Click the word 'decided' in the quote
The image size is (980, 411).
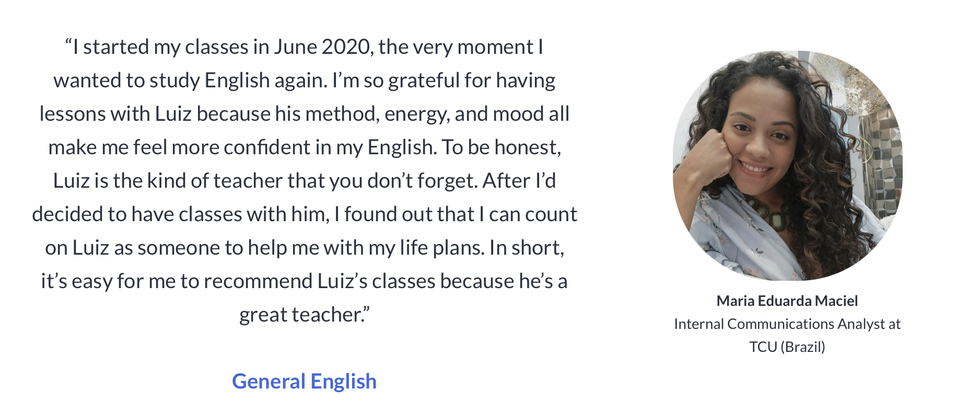[67, 214]
